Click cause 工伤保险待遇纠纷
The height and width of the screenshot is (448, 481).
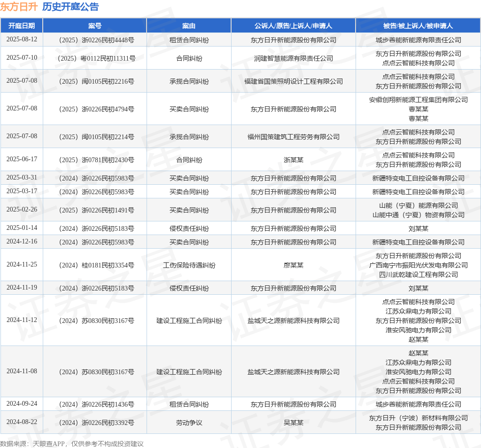coord(189,265)
